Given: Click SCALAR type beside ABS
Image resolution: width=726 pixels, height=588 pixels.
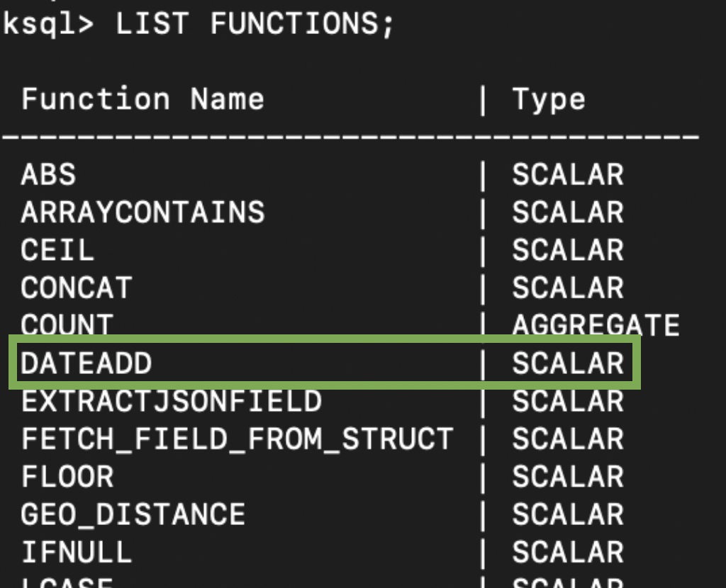Looking at the screenshot, I should pos(568,174).
